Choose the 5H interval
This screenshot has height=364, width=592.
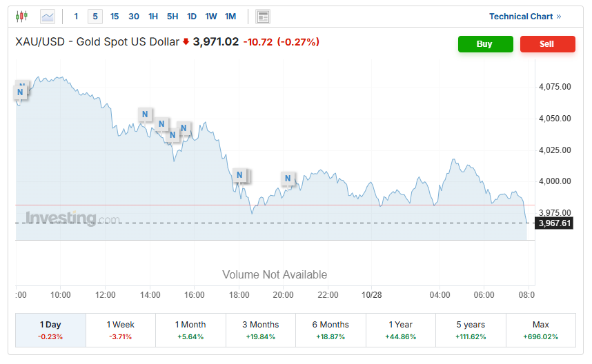(x=172, y=17)
